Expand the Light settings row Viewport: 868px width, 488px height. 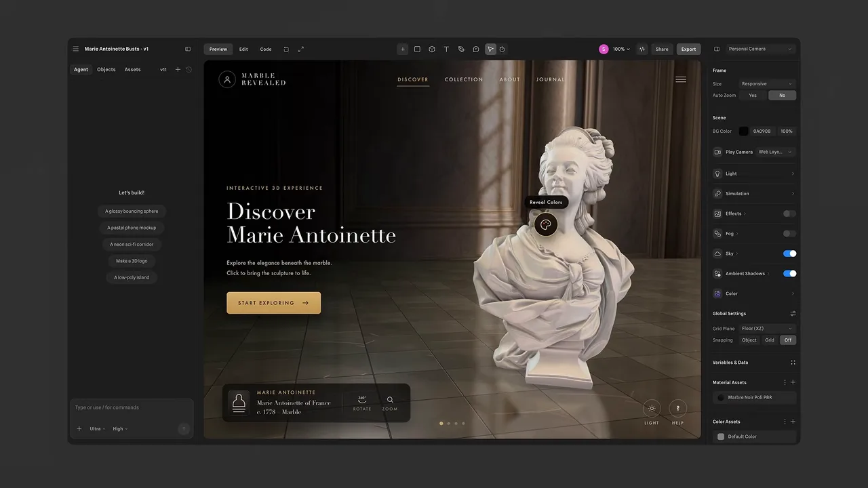(753, 174)
